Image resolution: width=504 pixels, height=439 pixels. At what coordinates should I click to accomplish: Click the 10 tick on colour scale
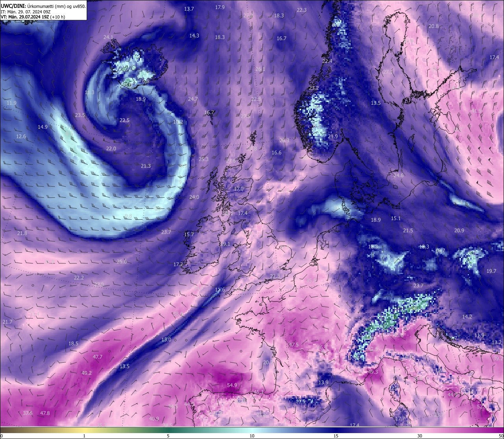click(x=252, y=436)
